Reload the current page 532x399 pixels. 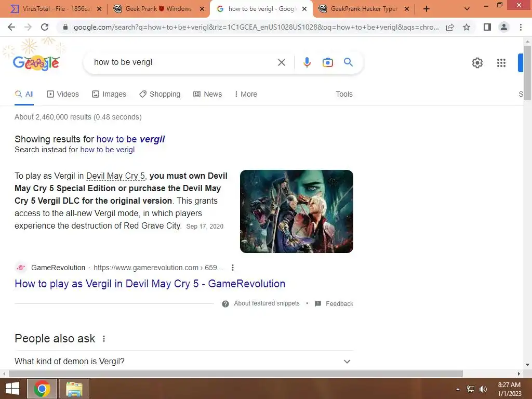pos(45,27)
